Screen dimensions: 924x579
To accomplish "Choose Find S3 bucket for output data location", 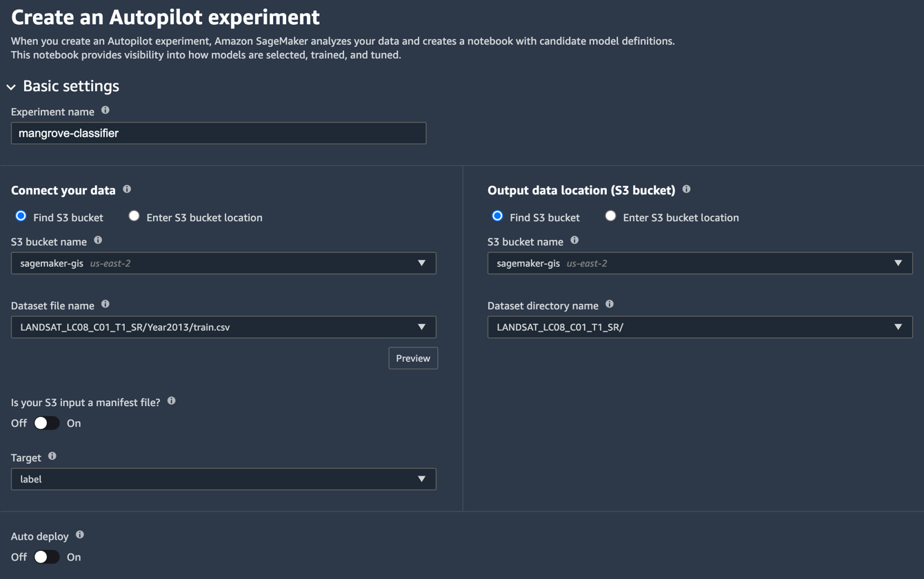I will pyautogui.click(x=497, y=216).
